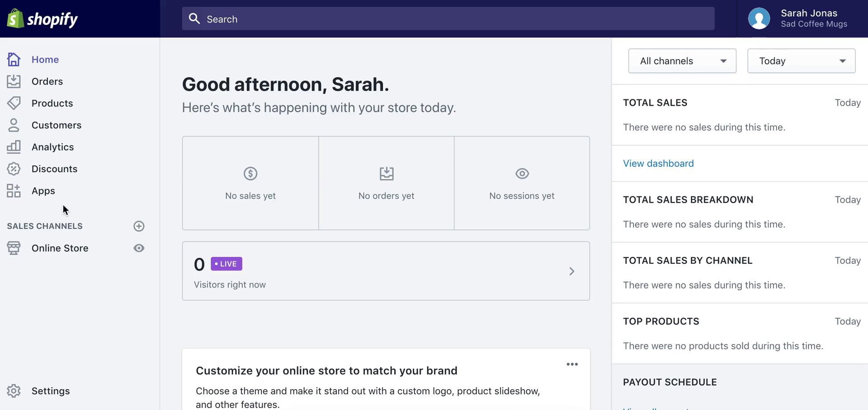868x410 pixels.
Task: Select the Online Store sales channel
Action: pyautogui.click(x=60, y=248)
